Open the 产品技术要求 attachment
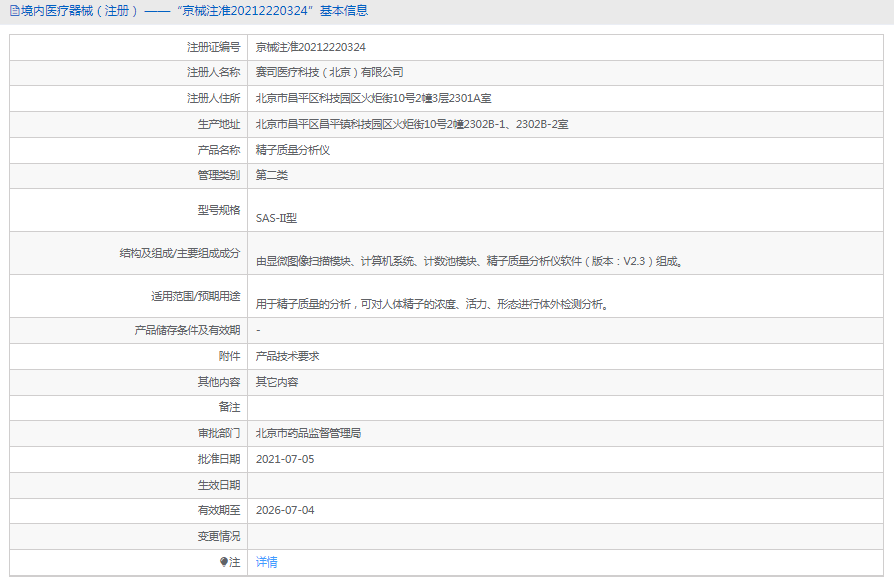894x583 pixels. coord(287,356)
